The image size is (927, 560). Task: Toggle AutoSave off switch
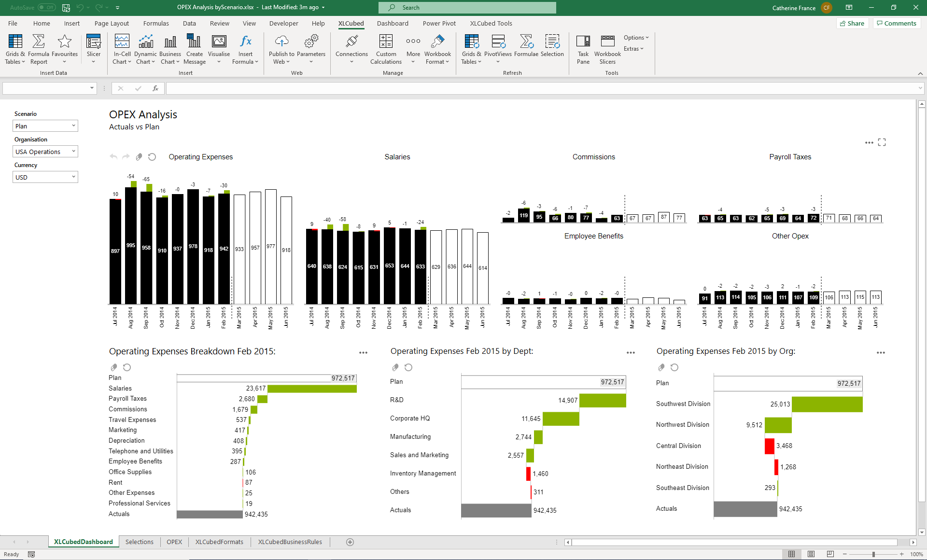(x=46, y=7)
